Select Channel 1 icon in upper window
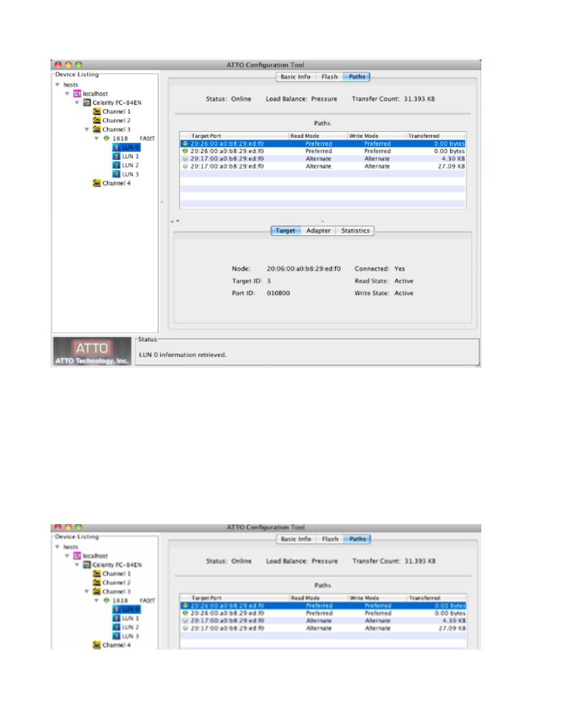 [97, 111]
